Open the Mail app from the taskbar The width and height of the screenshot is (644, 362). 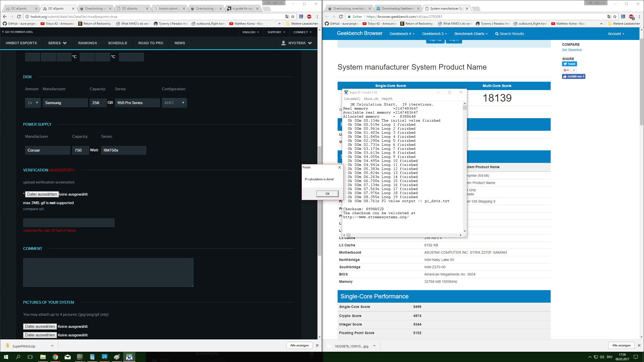click(x=68, y=357)
